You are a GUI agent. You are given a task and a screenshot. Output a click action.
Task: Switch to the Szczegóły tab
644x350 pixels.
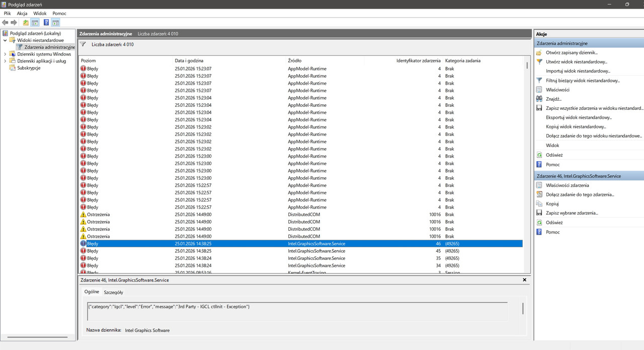pyautogui.click(x=113, y=292)
